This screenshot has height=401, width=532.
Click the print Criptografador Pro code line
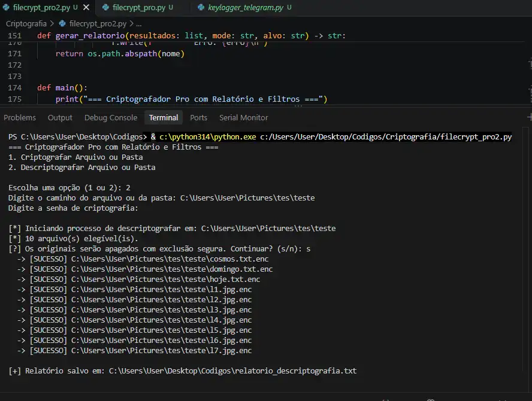pyautogui.click(x=191, y=99)
